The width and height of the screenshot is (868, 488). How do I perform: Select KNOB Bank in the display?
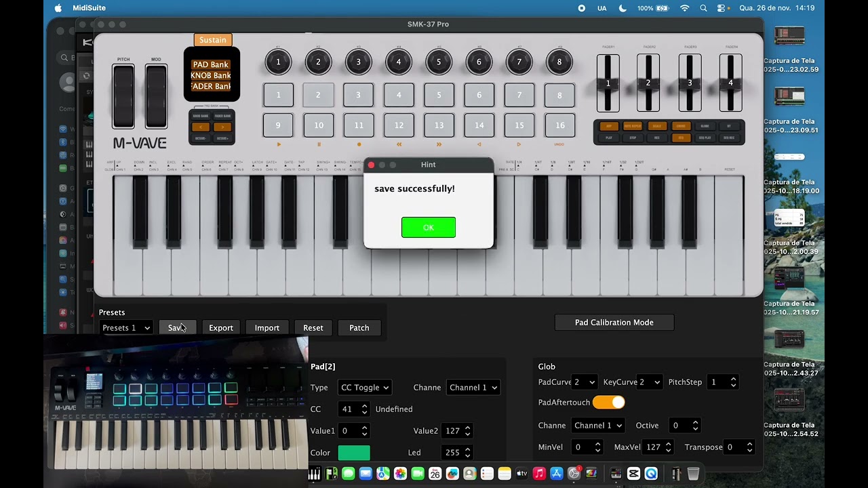210,75
